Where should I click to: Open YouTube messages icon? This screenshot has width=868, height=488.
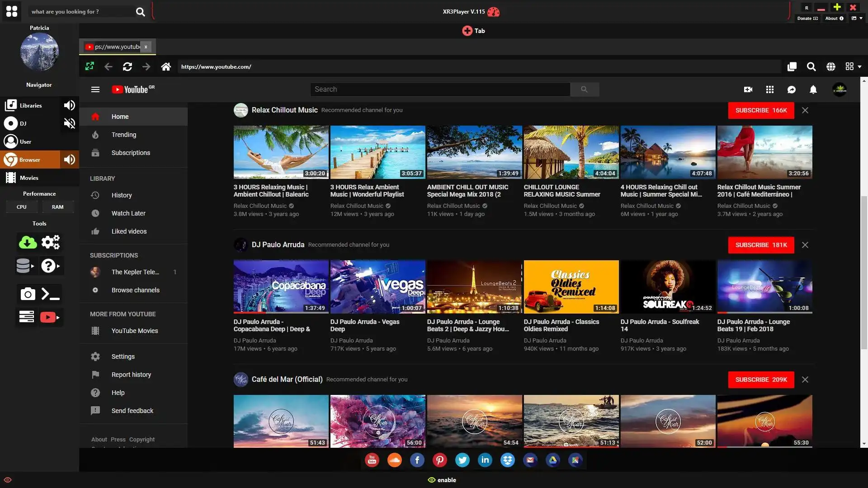pyautogui.click(x=792, y=89)
